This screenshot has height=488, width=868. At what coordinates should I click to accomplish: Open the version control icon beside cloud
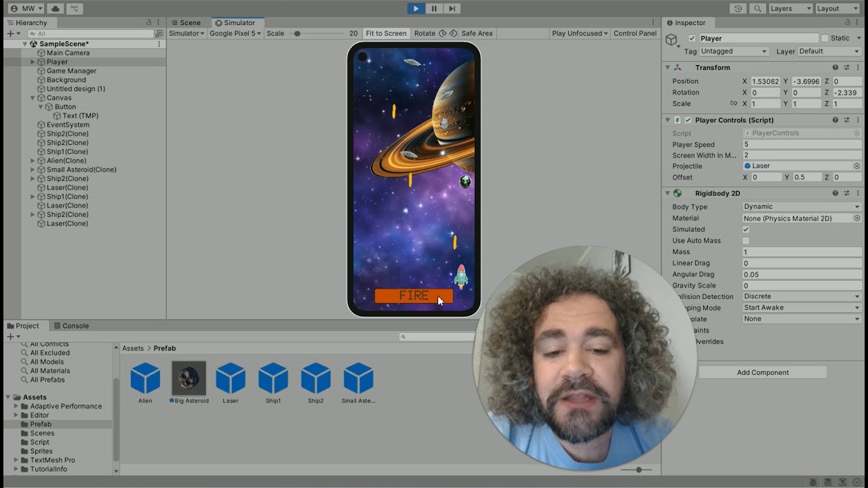[75, 8]
